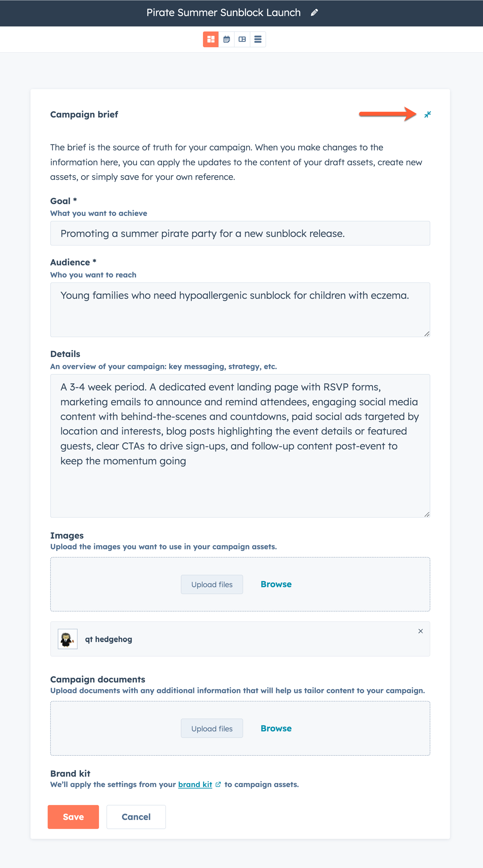Upload files for campaign documents

(212, 728)
